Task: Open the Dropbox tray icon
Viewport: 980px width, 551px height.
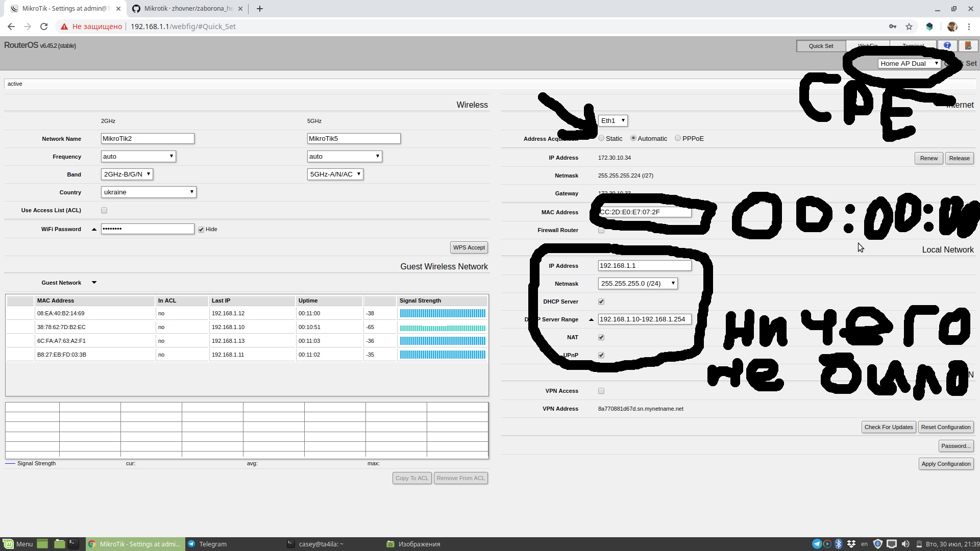Action: coord(851,544)
